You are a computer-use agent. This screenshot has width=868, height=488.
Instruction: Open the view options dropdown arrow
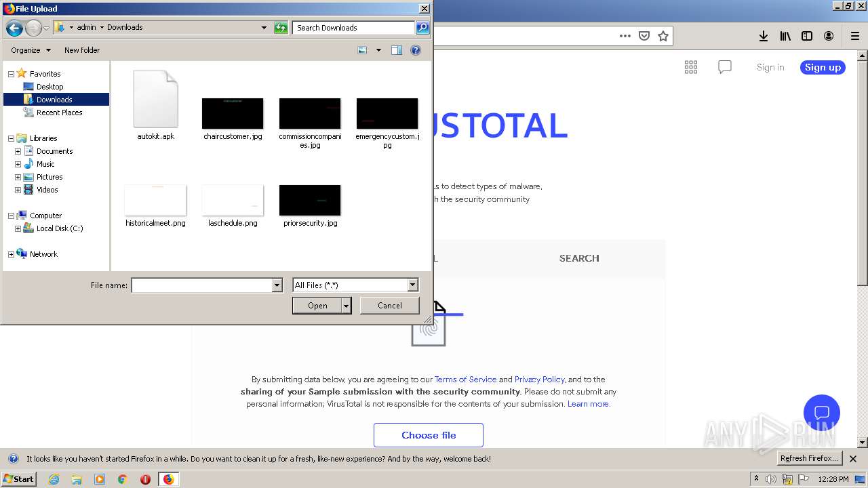(x=378, y=50)
